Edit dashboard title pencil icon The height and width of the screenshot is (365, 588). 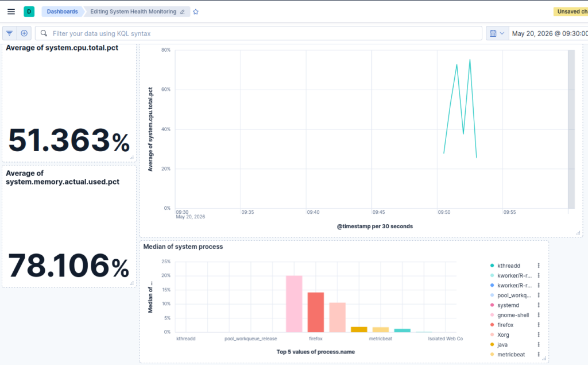pos(182,12)
